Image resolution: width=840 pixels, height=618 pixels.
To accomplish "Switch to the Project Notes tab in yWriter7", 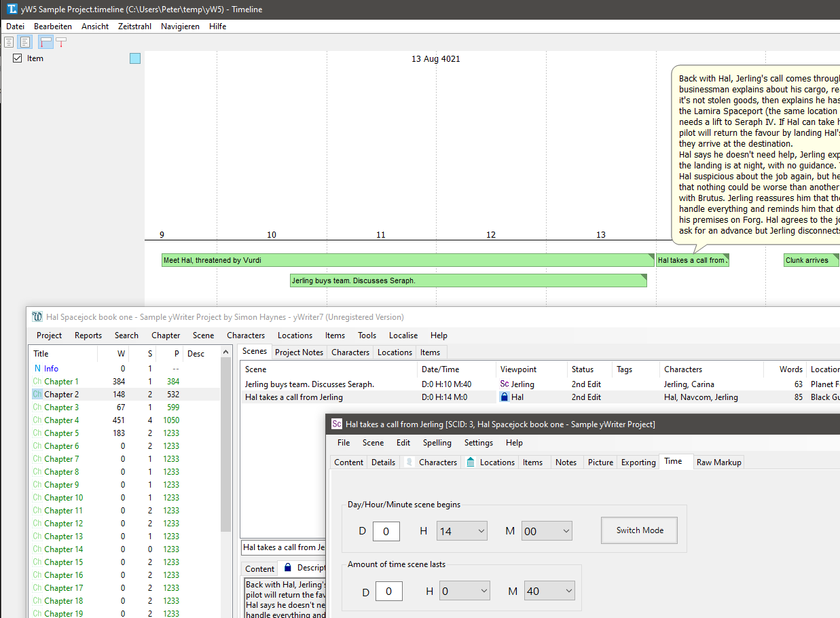I will coord(299,352).
